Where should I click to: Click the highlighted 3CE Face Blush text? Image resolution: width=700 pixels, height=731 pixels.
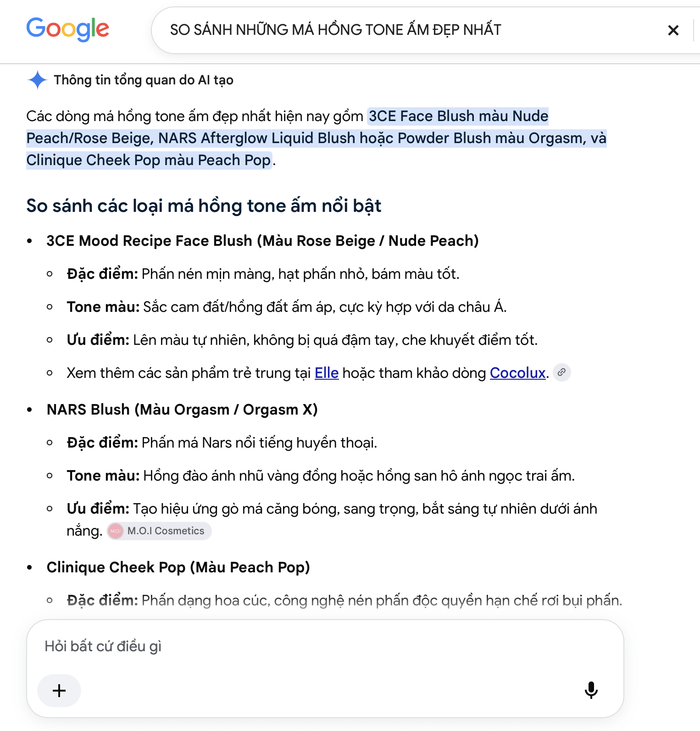[x=458, y=116]
